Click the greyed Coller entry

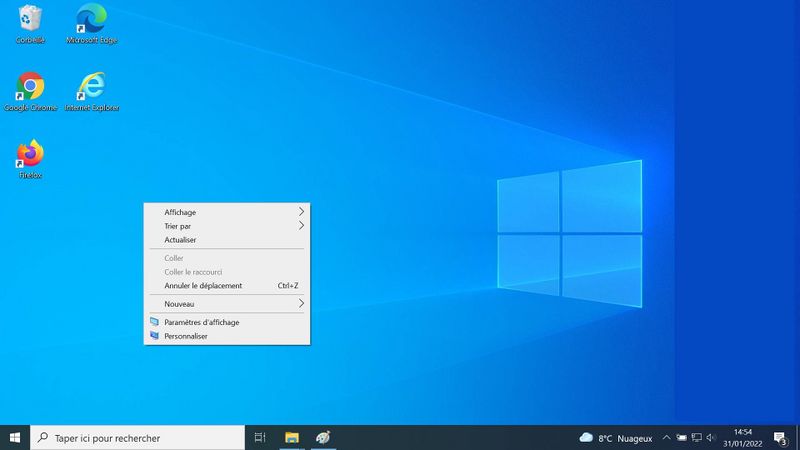pos(227,258)
